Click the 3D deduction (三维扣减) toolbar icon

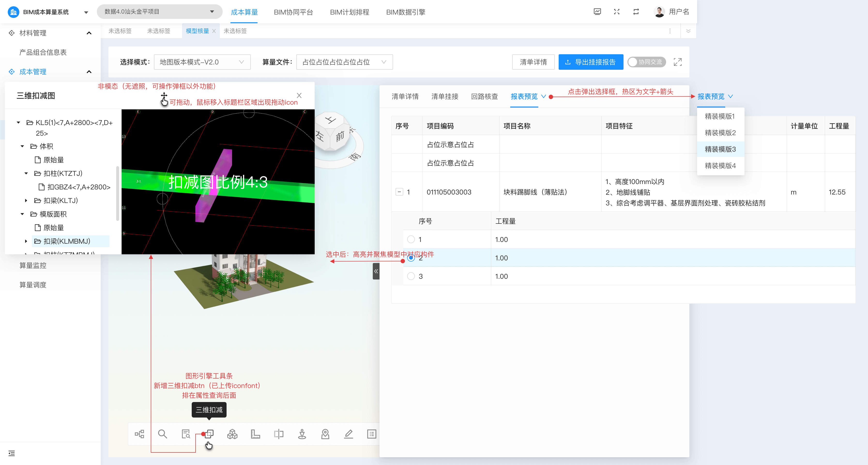click(209, 434)
